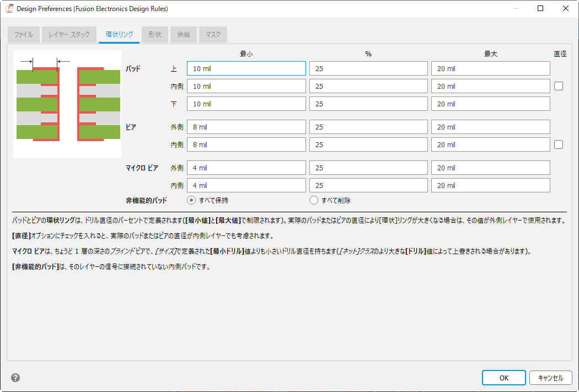Screen dimensions: 579x392
Task: Enable the 直径 checkbox for パッド 内側
Action: coord(559,86)
